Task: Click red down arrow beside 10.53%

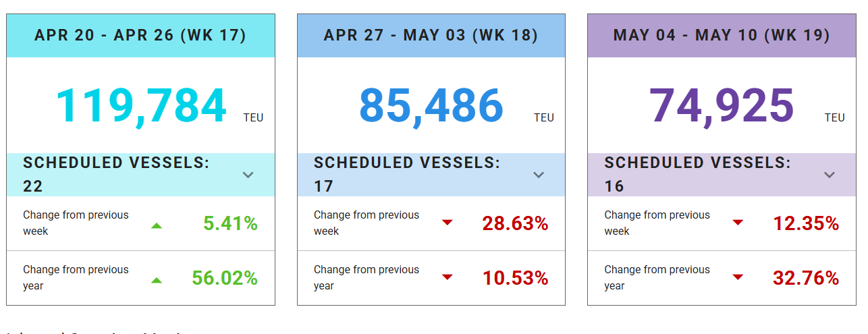Action: pos(447,277)
